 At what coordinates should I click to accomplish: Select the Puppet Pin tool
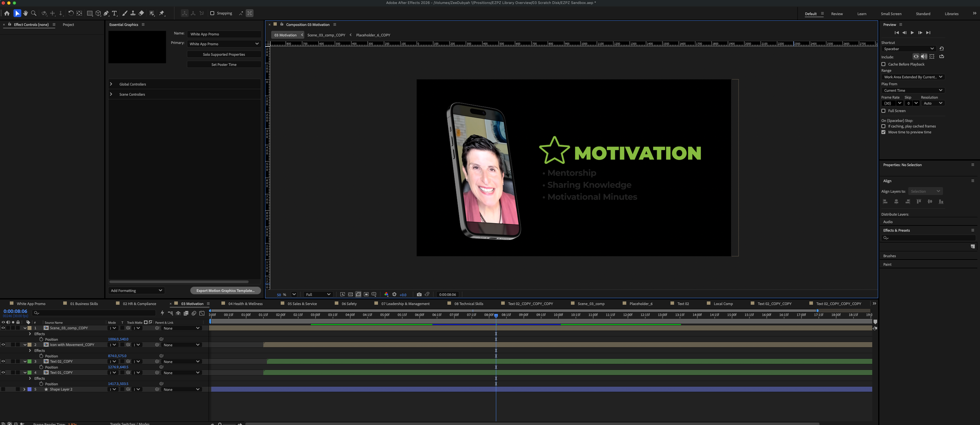tap(162, 13)
